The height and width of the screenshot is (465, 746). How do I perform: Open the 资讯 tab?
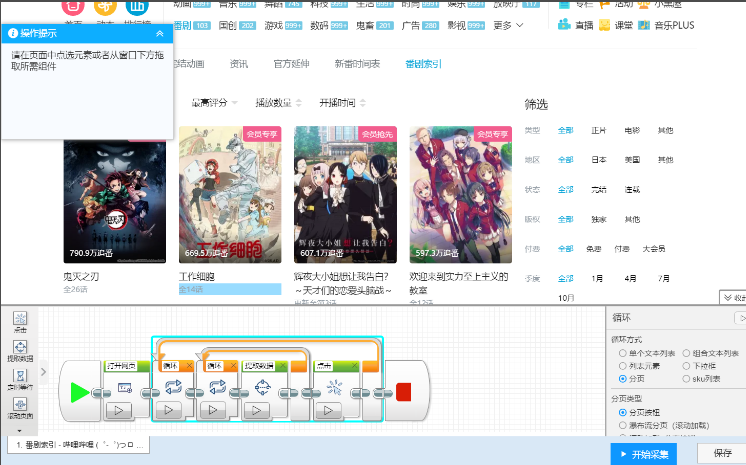coord(238,64)
